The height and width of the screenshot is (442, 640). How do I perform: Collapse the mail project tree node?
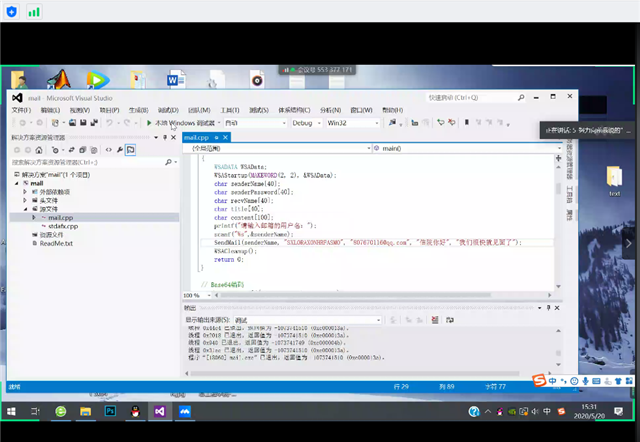point(15,184)
